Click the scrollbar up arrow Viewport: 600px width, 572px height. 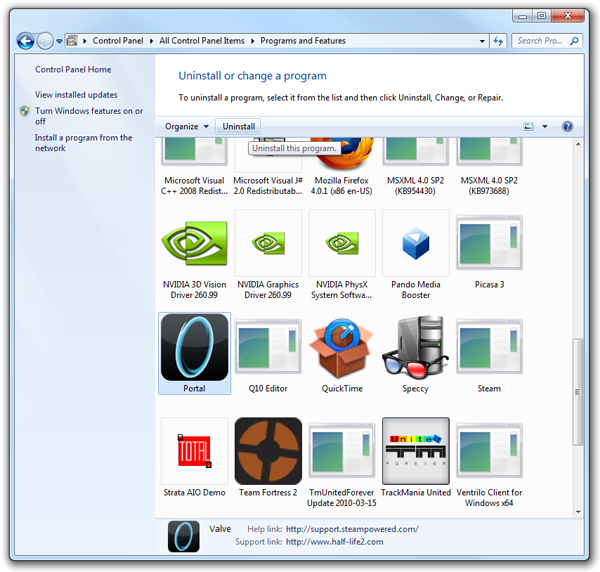(x=578, y=144)
